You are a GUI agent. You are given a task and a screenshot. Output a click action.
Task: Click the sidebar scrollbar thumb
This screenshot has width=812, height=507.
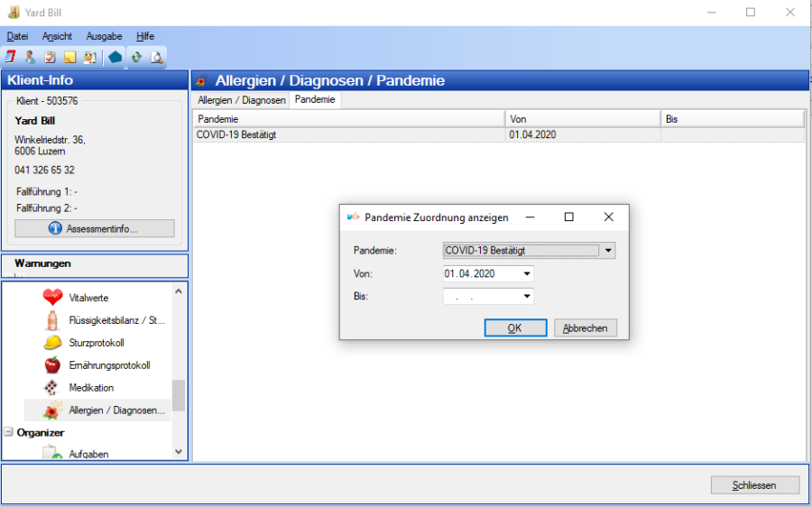(179, 396)
